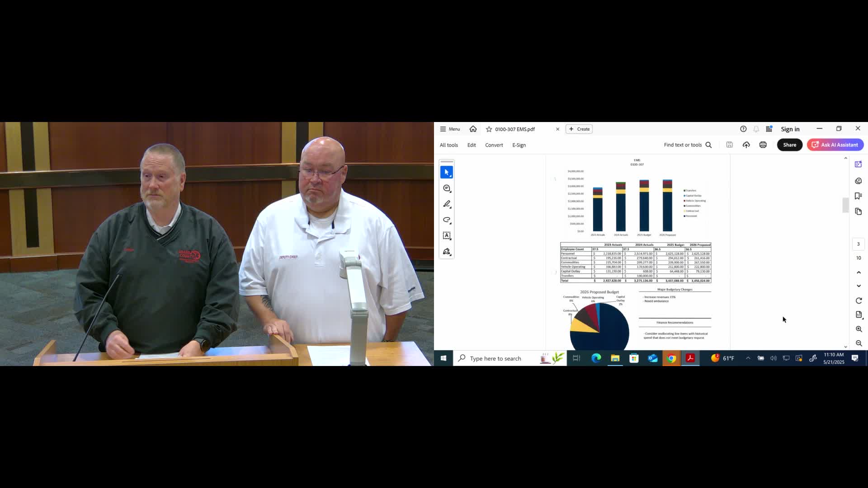The width and height of the screenshot is (868, 488).
Task: Click the add comment tool
Action: tap(447, 188)
